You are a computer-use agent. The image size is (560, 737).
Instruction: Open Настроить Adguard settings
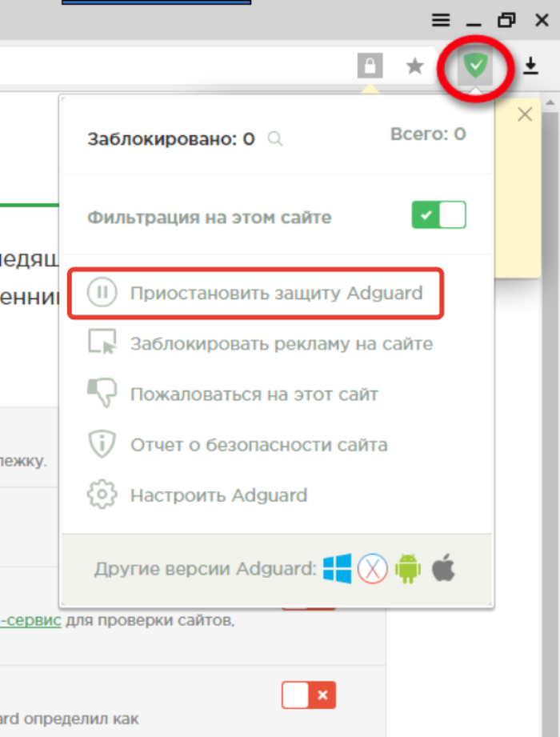click(x=198, y=495)
